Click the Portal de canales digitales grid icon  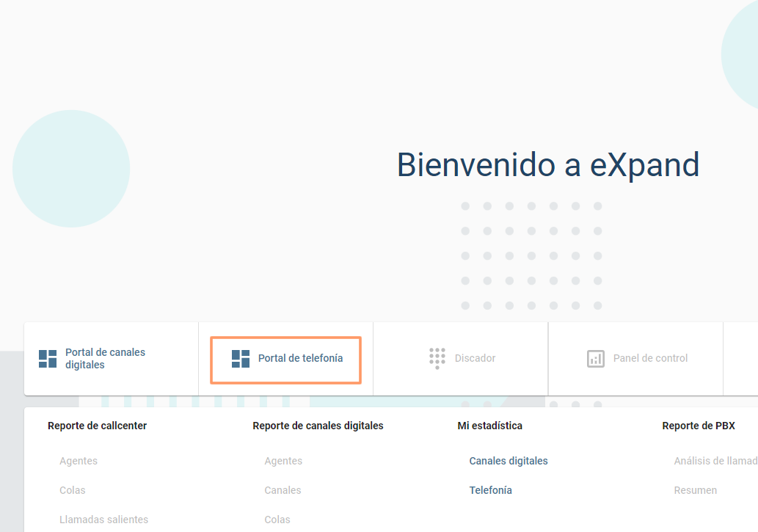pos(48,359)
